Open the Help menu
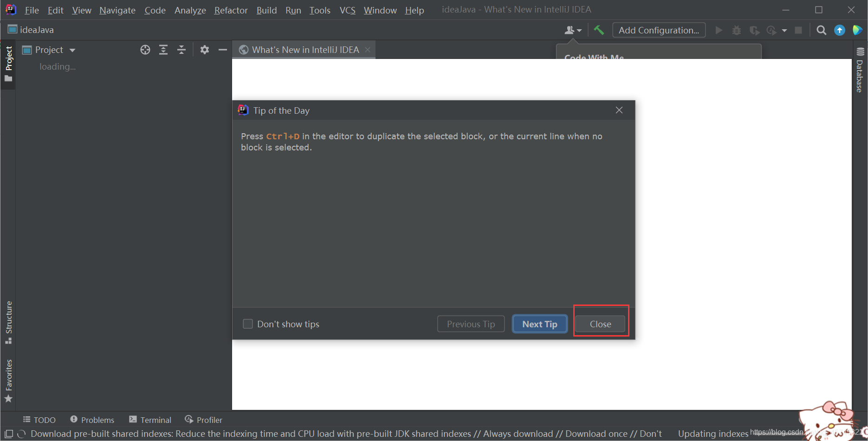Screen dimensions: 868x441 [x=415, y=10]
